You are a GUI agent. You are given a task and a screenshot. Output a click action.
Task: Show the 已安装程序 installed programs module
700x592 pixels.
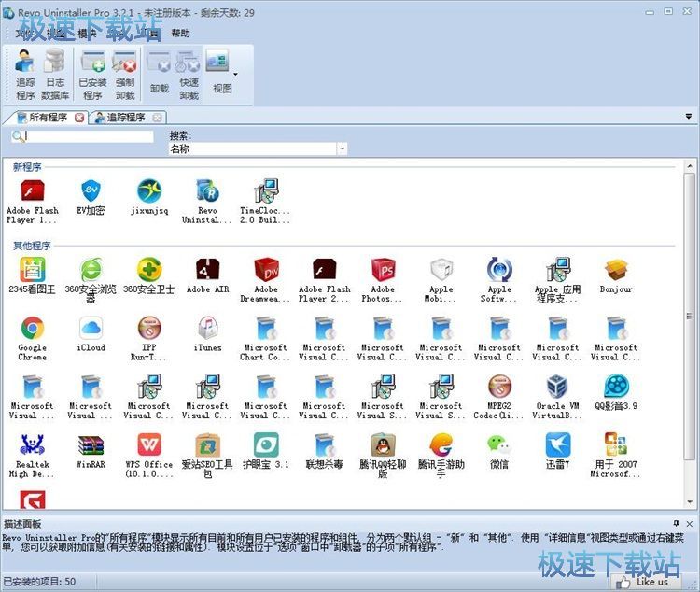point(92,75)
